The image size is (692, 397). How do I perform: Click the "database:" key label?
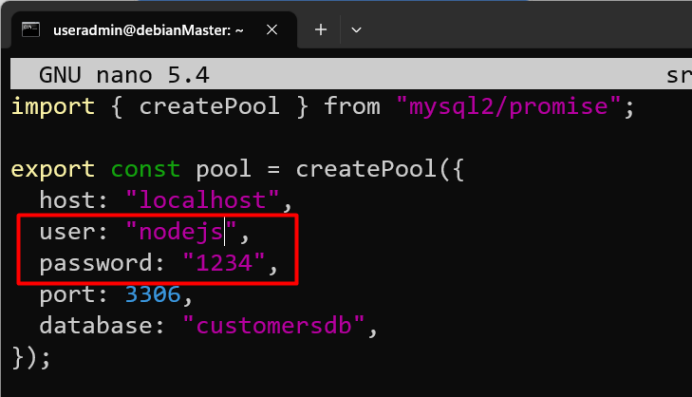(102, 326)
